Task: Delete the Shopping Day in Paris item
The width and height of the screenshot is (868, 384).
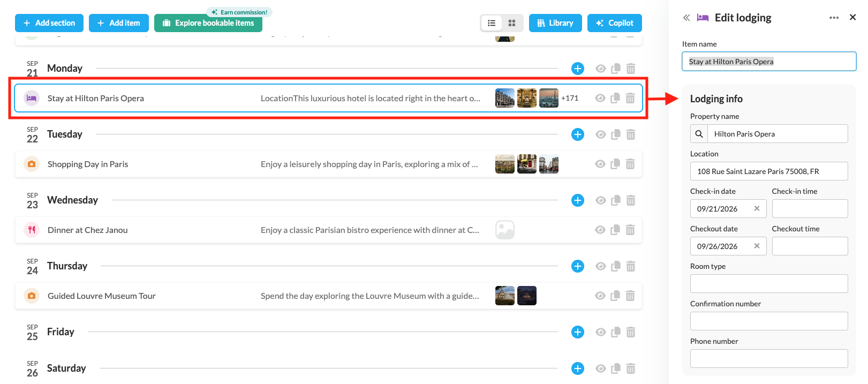Action: tap(630, 164)
